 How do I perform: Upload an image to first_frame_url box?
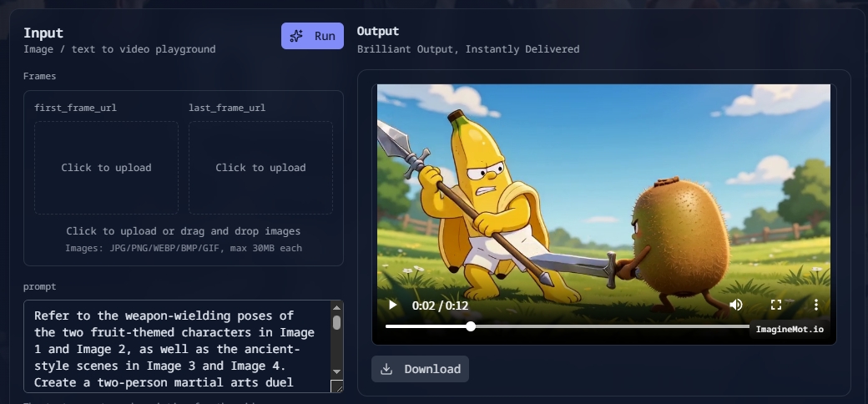[x=106, y=168]
